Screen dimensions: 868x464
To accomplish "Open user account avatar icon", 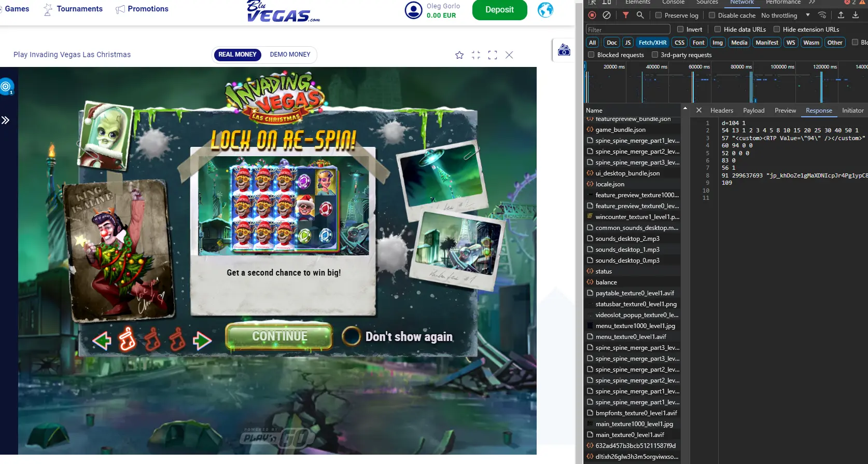I will point(413,10).
